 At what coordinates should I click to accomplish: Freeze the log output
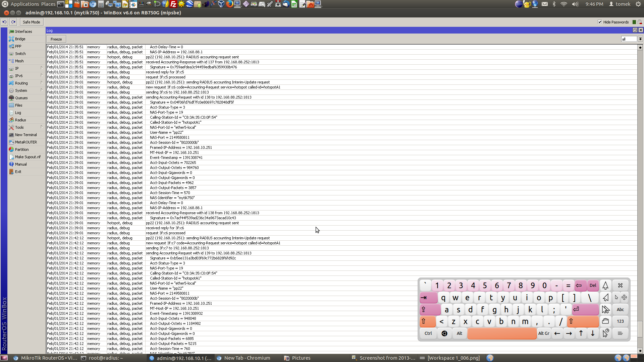pos(56,39)
